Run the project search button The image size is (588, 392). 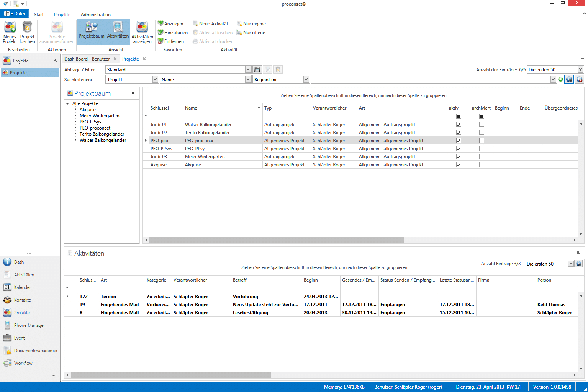click(x=569, y=79)
